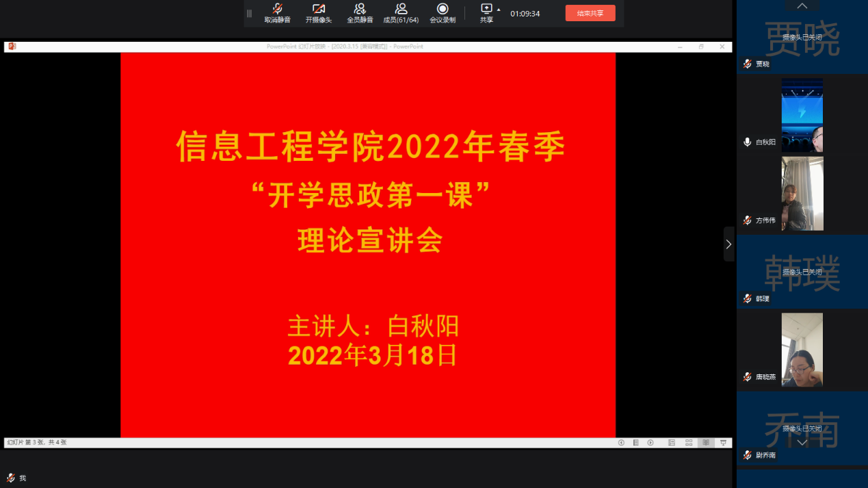Expand the share options arrow beside 共享
The height and width of the screenshot is (488, 868).
click(x=499, y=10)
